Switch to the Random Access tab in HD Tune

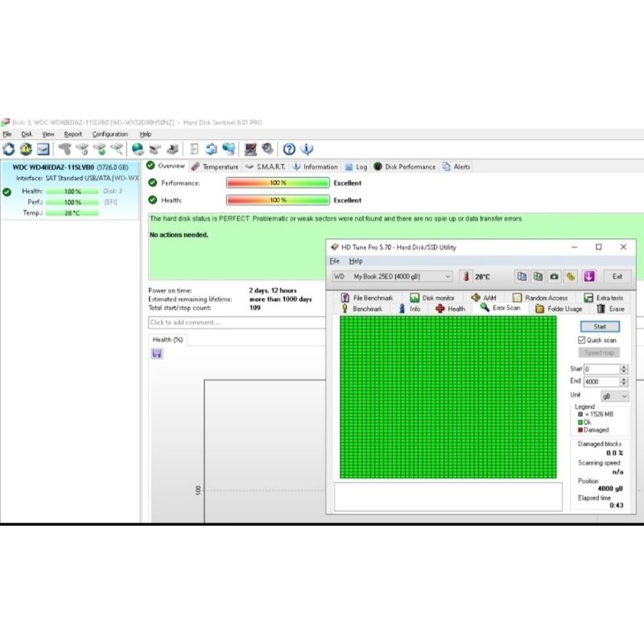540,298
